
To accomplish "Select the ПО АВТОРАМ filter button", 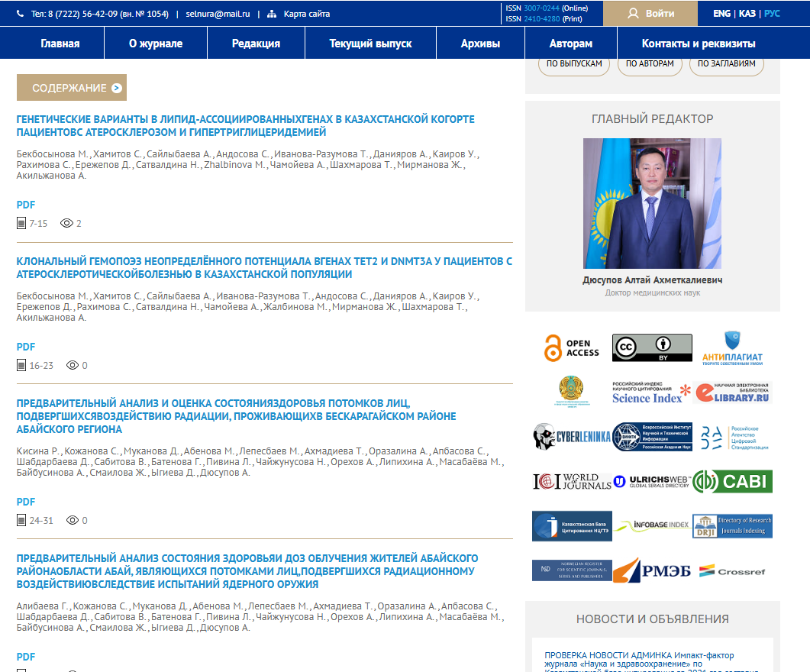I will point(650,64).
